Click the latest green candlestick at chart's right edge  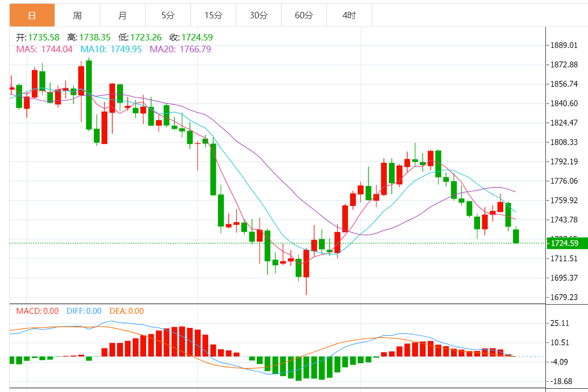[x=516, y=236]
